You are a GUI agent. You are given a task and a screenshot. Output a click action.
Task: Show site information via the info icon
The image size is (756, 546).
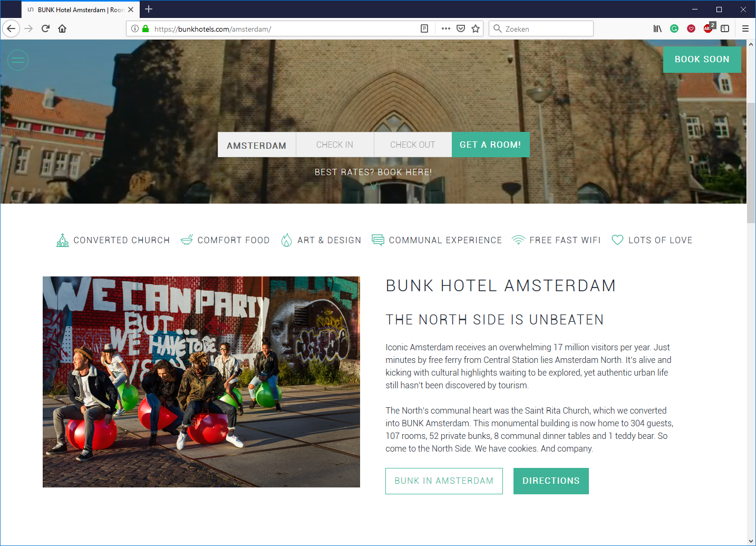[135, 28]
